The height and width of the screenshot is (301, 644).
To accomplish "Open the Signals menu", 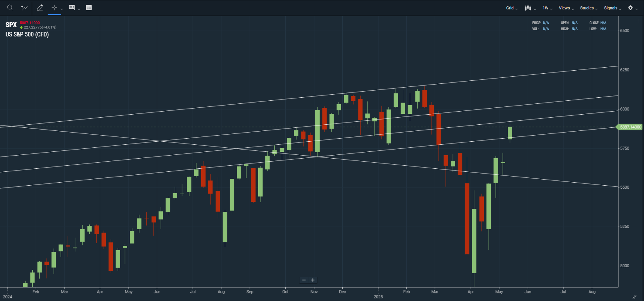I will (612, 8).
